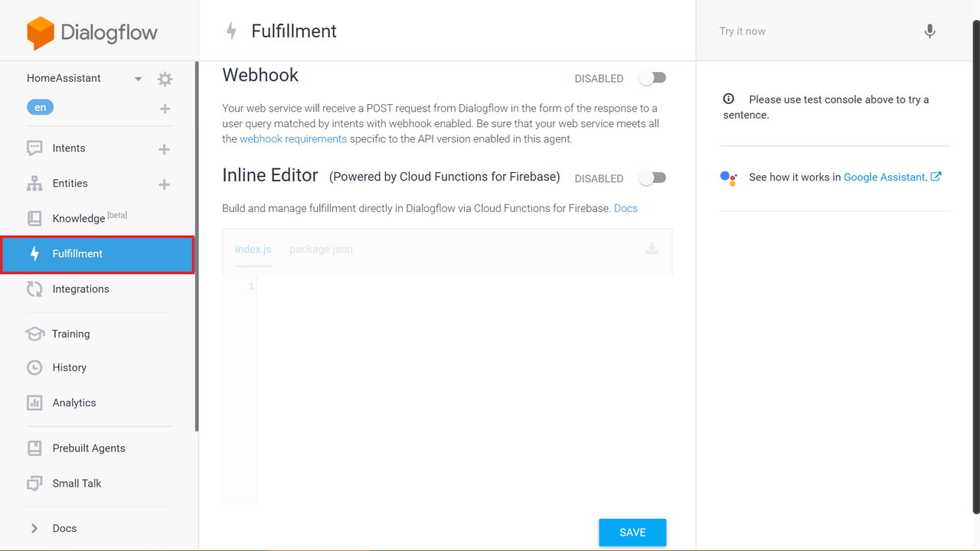Click the Prebuilt Agents icon

(34, 448)
